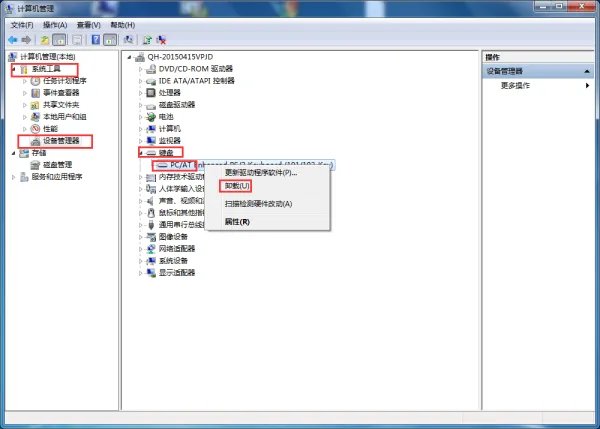
Task: Choose 属性(R) from the context menu
Action: click(x=237, y=221)
